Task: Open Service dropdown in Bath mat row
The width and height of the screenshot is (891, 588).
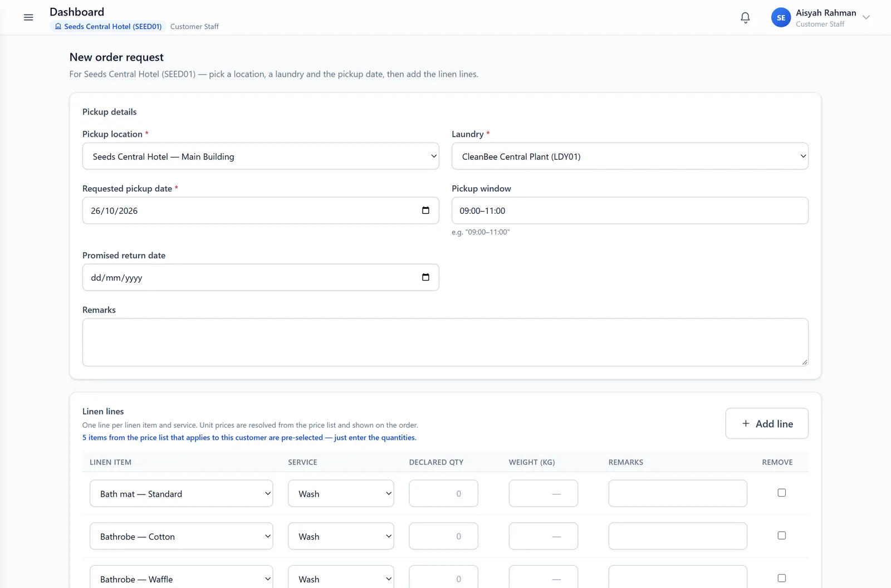Action: [341, 494]
